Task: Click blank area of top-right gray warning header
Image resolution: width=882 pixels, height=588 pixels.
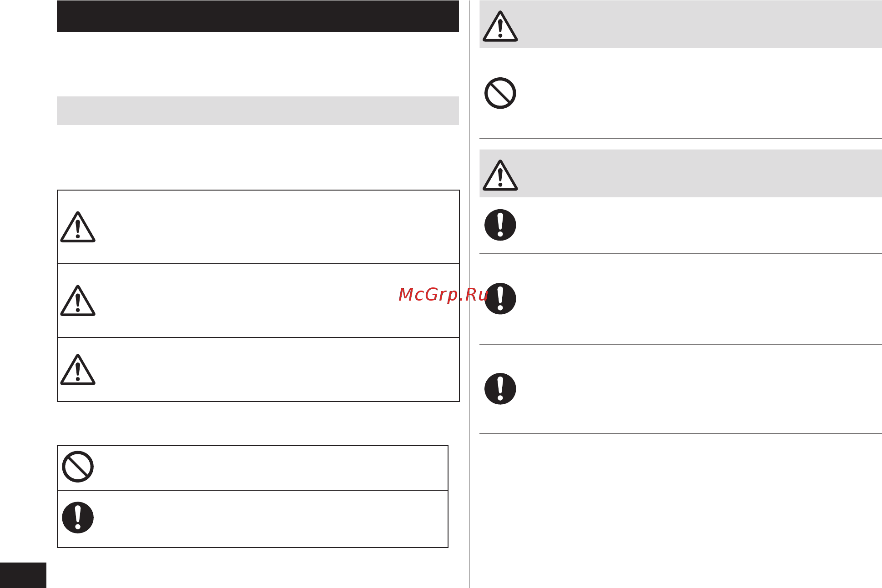Action: click(701, 24)
